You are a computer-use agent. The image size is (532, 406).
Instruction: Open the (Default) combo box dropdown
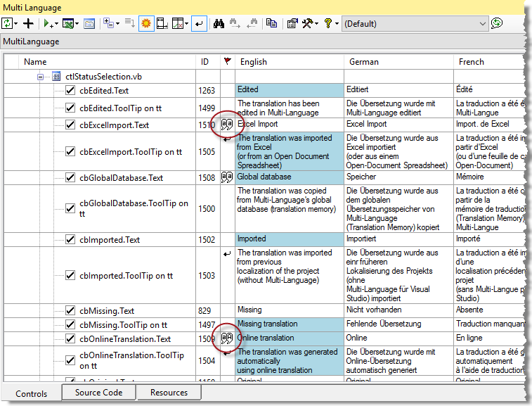pyautogui.click(x=482, y=23)
